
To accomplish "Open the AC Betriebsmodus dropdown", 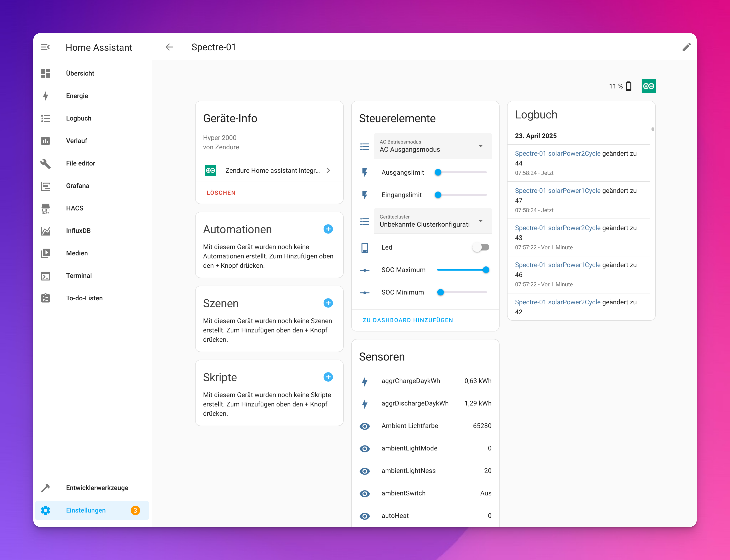I will point(433,146).
